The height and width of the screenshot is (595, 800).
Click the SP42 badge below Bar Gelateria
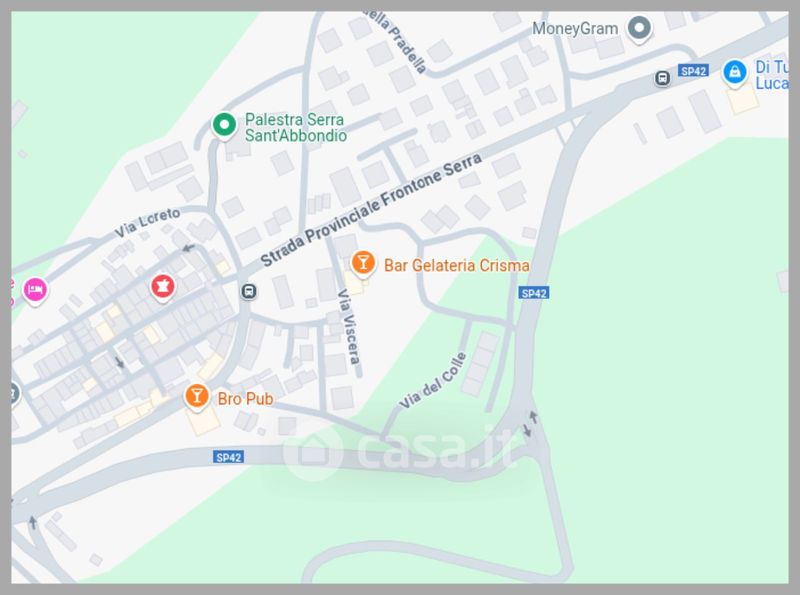534,293
